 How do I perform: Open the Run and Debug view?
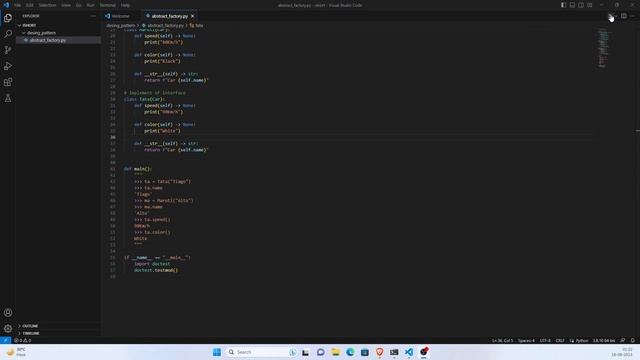click(8, 66)
